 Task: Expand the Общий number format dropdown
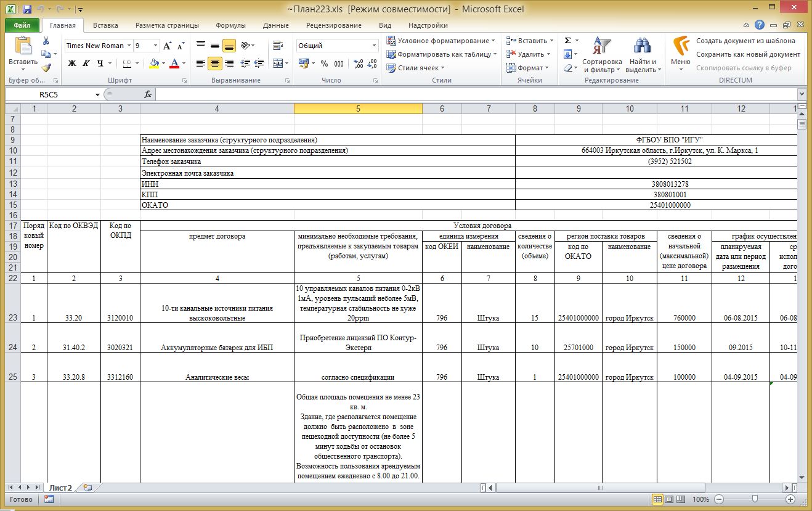[374, 46]
